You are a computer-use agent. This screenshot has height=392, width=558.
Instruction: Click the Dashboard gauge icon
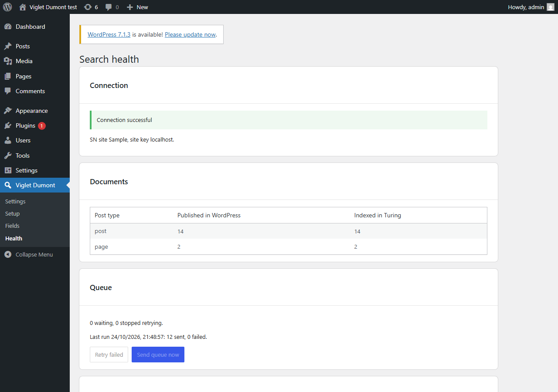[8, 27]
